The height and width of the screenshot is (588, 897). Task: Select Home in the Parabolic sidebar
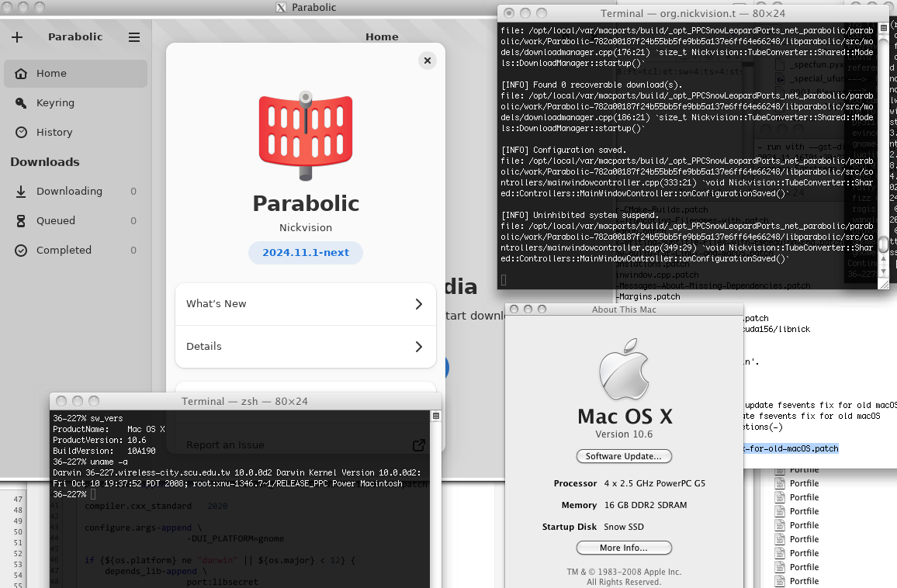click(x=75, y=74)
